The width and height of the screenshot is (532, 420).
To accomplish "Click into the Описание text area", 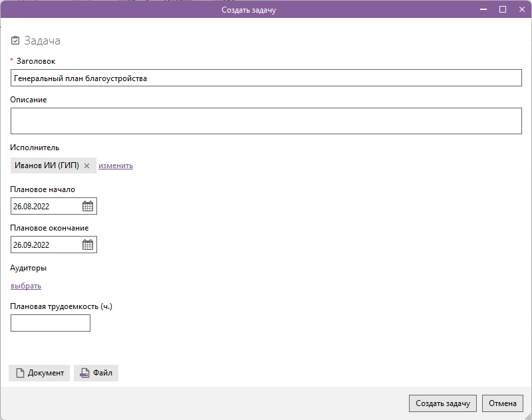I will pyautogui.click(x=266, y=122).
